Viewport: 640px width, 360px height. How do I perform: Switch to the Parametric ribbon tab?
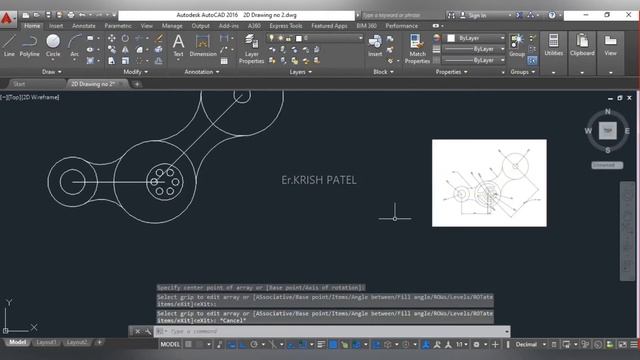(x=118, y=26)
